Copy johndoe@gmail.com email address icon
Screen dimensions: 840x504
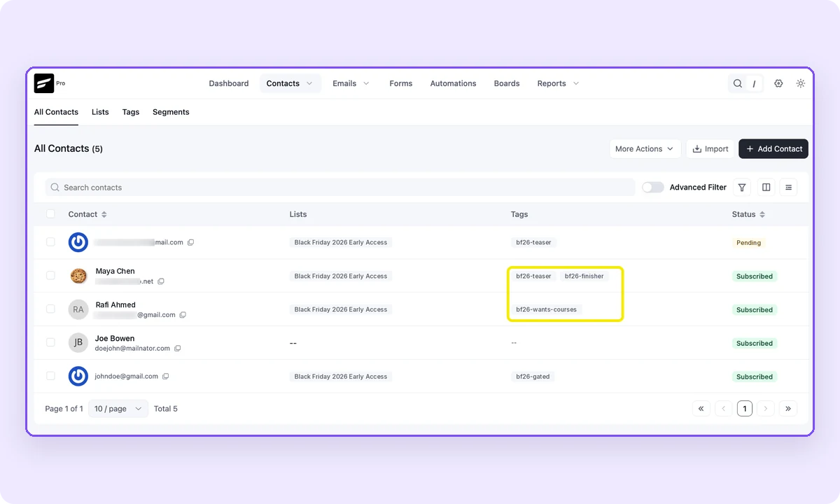[166, 377]
